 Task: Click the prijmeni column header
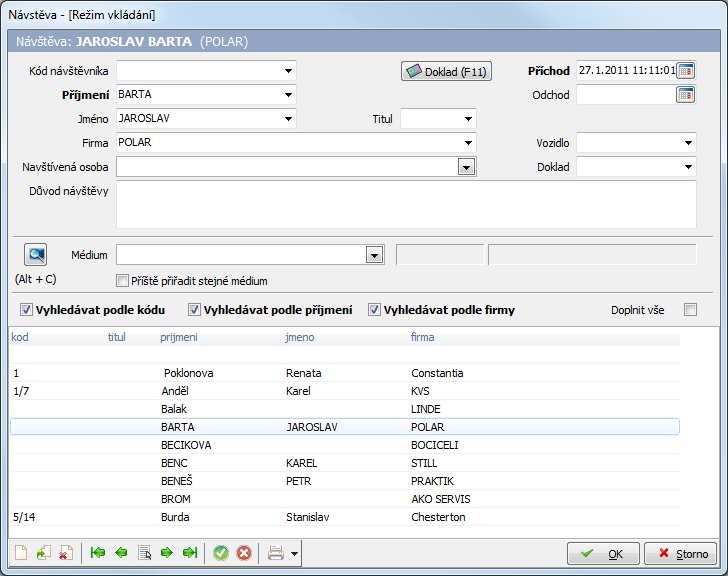tap(179, 337)
